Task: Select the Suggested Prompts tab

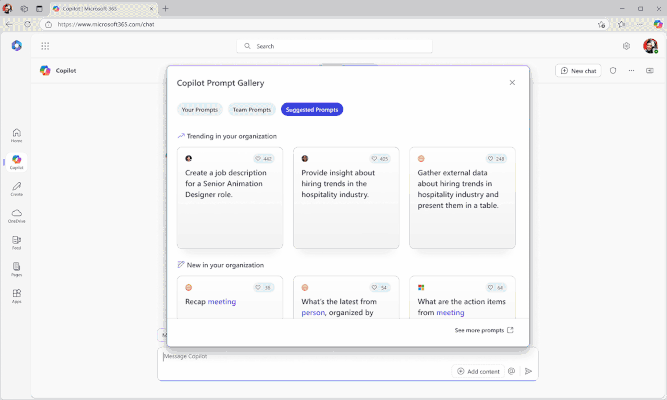Action: point(312,109)
